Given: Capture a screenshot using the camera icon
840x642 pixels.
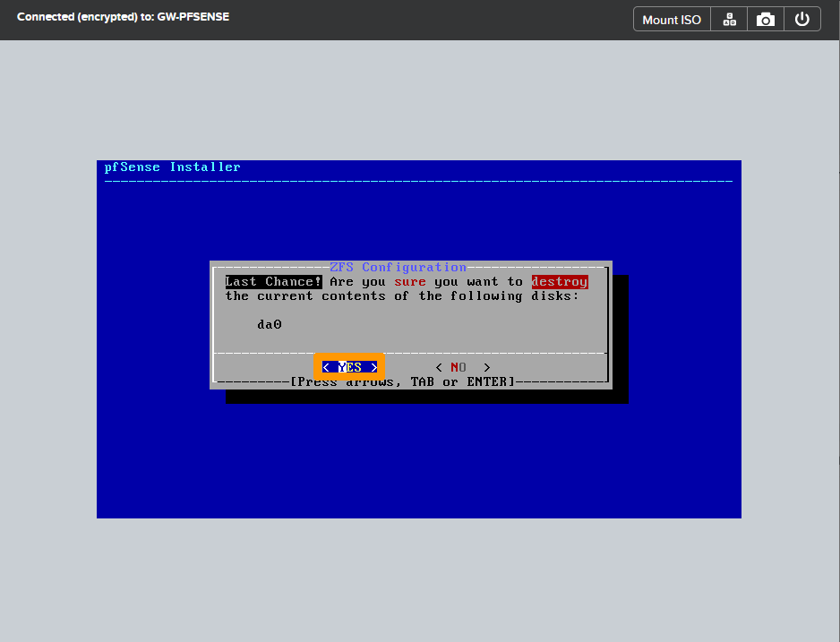Looking at the screenshot, I should pyautogui.click(x=765, y=18).
